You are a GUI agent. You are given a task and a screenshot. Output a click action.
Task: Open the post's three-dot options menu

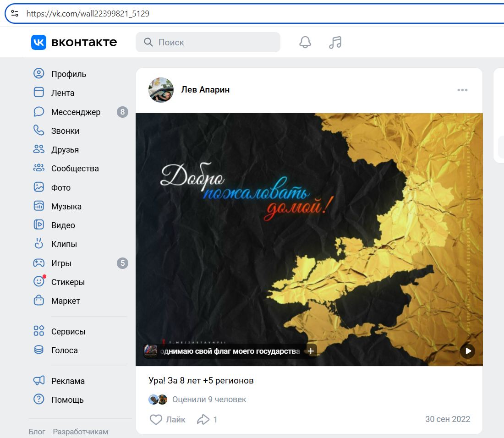click(x=462, y=90)
